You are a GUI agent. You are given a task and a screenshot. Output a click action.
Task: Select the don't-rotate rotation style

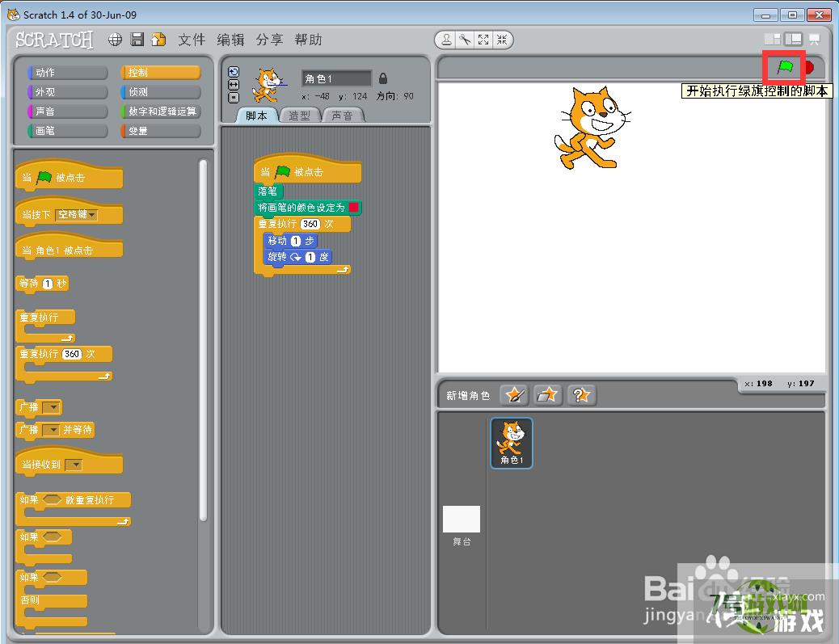click(x=234, y=98)
